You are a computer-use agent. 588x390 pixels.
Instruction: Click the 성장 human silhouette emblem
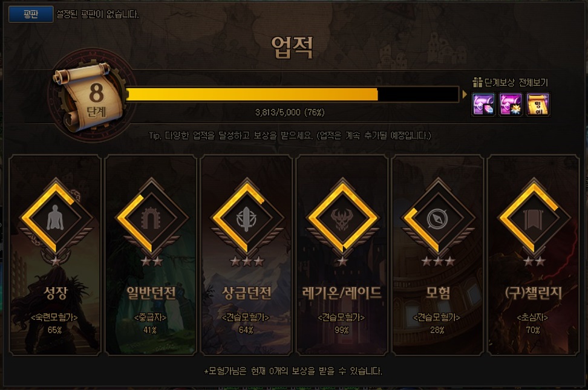(x=56, y=218)
